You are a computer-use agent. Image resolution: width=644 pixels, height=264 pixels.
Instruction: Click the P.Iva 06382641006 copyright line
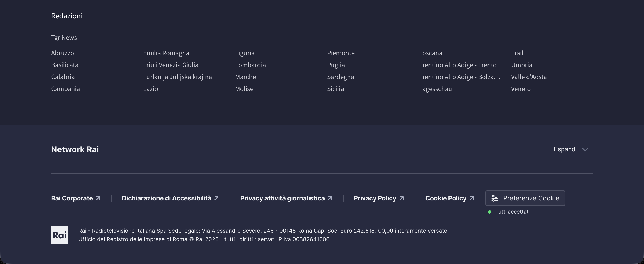coord(204,239)
